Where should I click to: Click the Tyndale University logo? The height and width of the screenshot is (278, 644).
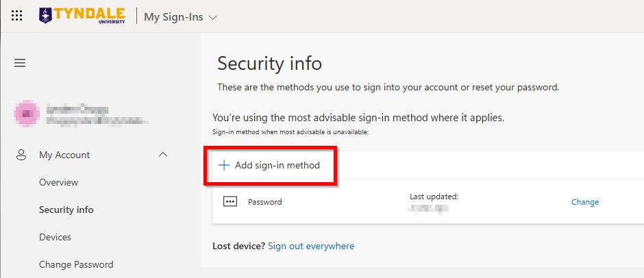coord(82,16)
